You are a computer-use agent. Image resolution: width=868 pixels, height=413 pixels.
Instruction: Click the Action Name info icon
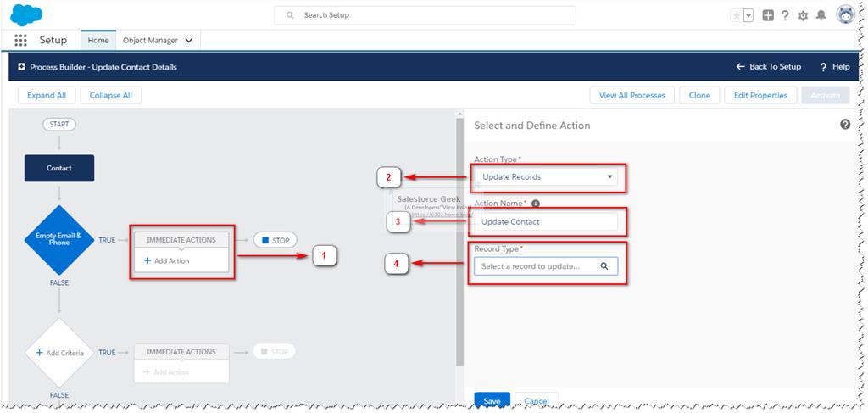(536, 204)
